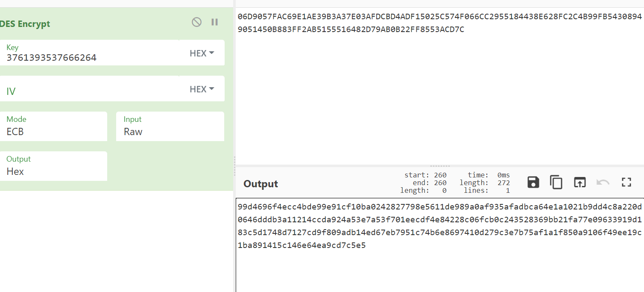Click inside the input hex text area

point(439,94)
